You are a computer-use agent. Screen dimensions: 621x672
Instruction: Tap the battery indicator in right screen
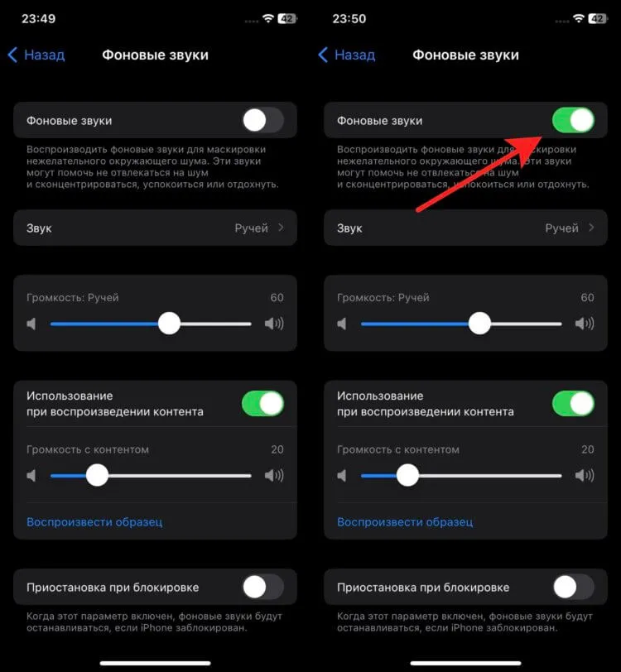click(x=599, y=18)
